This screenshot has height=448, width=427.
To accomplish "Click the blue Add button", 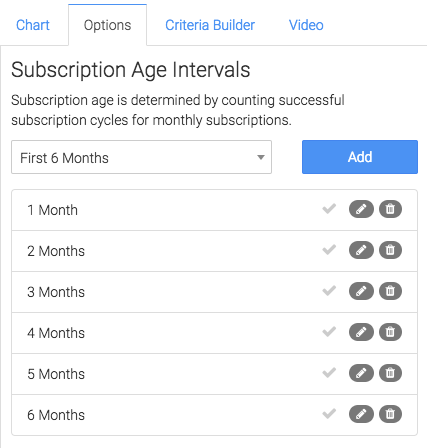I will tap(360, 157).
